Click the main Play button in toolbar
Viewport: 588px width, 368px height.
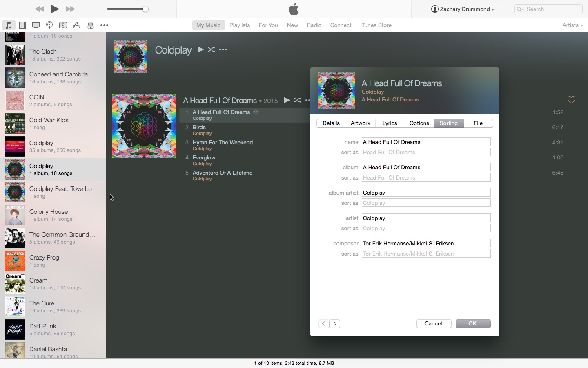[55, 9]
